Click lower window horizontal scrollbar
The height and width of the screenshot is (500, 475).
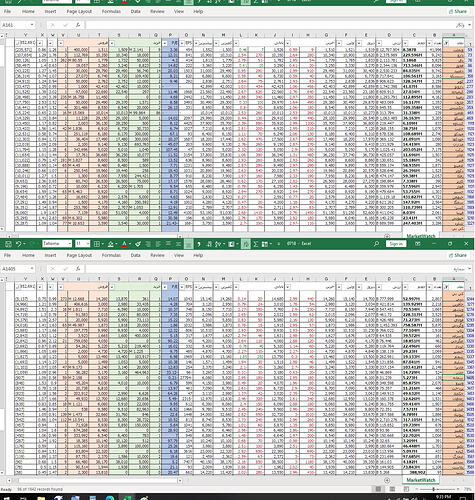pyautogui.click(x=99, y=481)
